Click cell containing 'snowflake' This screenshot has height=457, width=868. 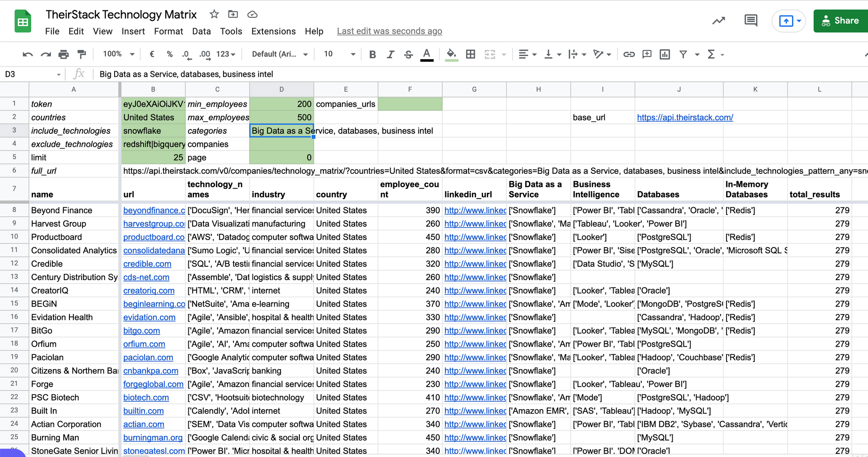(x=153, y=131)
